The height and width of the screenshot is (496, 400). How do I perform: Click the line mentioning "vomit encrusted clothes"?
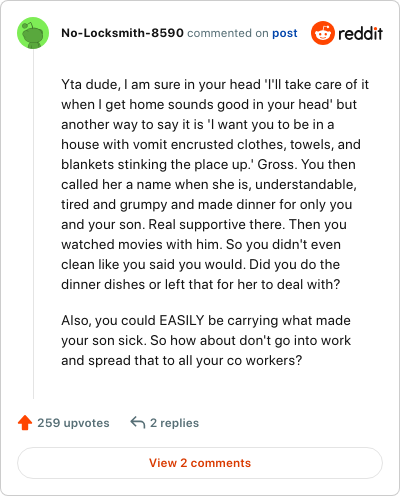click(211, 145)
